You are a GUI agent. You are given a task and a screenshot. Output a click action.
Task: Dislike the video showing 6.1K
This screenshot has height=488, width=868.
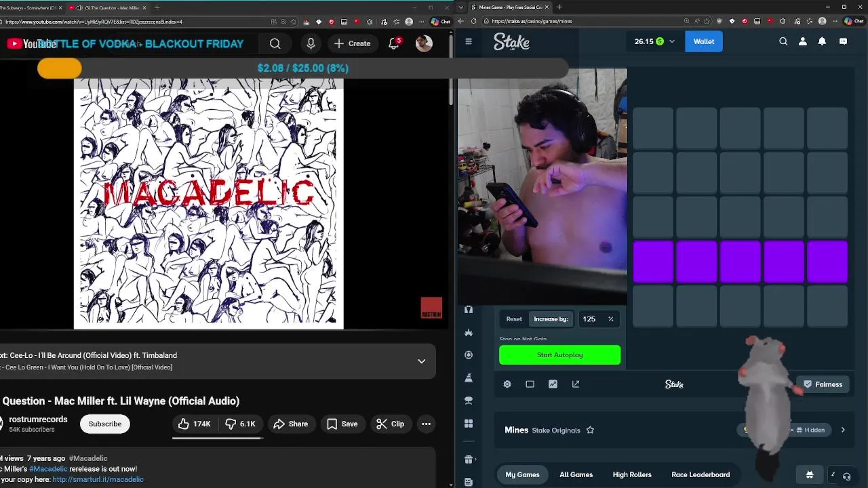241,424
